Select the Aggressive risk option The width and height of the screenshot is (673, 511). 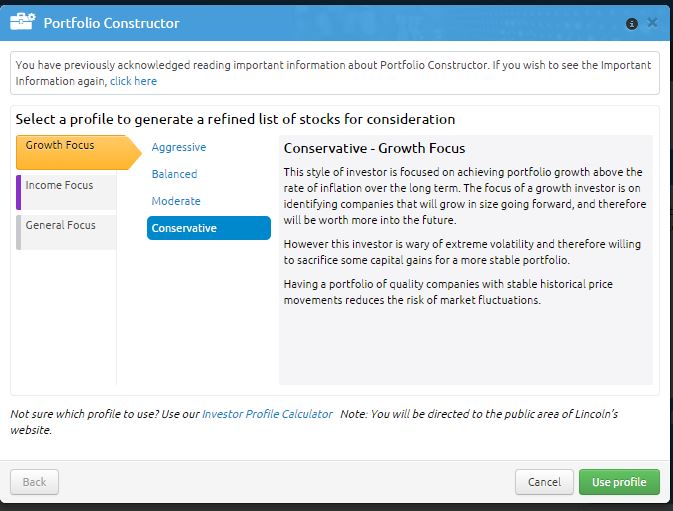[179, 147]
